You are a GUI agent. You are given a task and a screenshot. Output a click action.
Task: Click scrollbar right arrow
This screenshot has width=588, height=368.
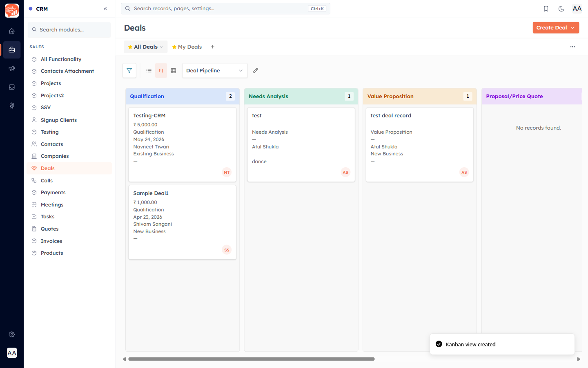[x=579, y=359]
